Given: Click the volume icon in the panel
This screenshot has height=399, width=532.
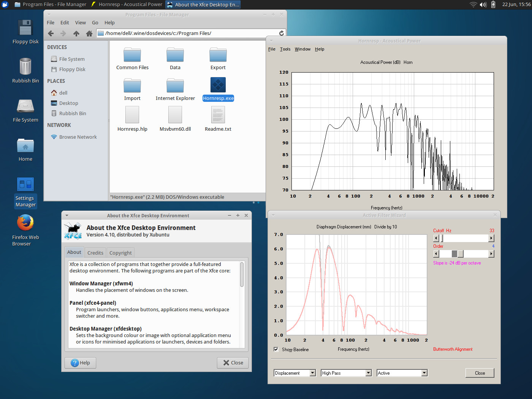Looking at the screenshot, I should point(483,5).
